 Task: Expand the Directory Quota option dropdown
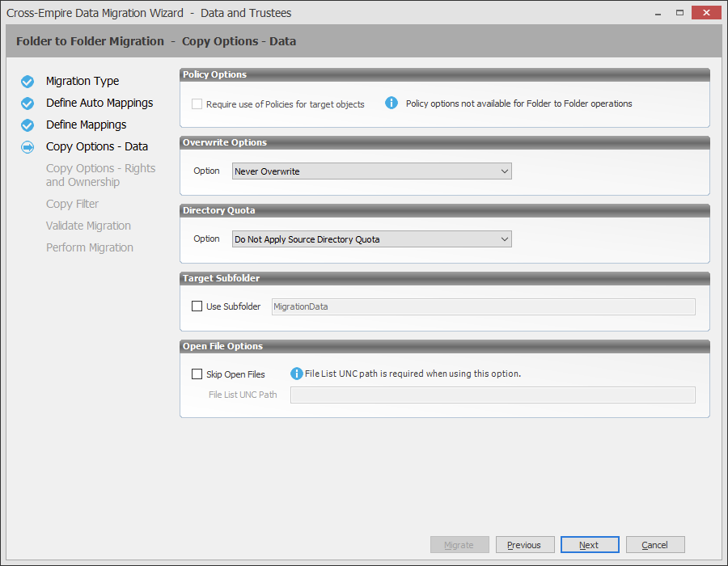point(372,239)
